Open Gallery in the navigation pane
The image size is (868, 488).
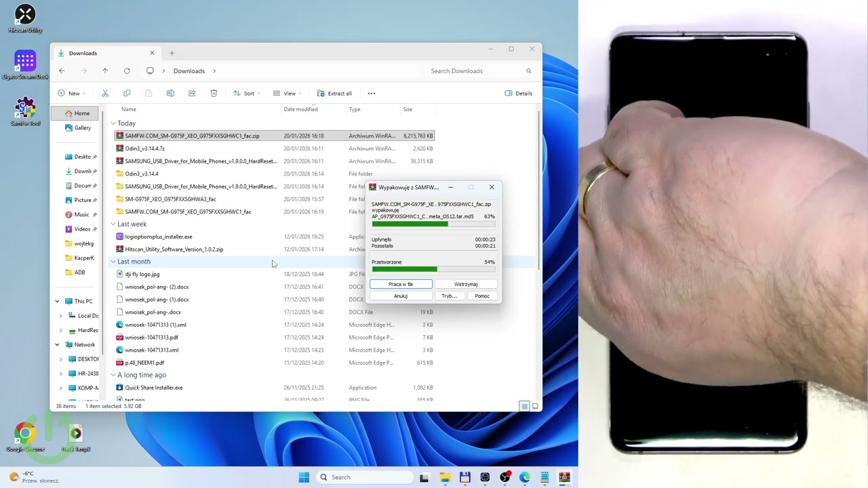pos(77,127)
